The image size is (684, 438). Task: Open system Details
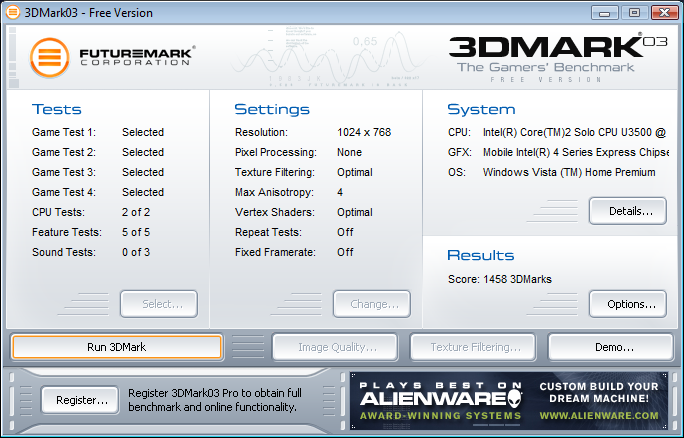pyautogui.click(x=628, y=211)
